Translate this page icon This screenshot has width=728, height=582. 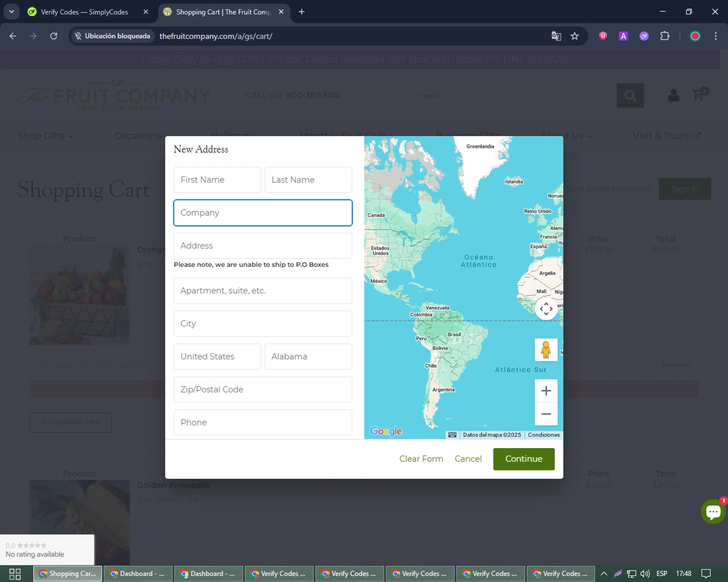click(x=556, y=36)
